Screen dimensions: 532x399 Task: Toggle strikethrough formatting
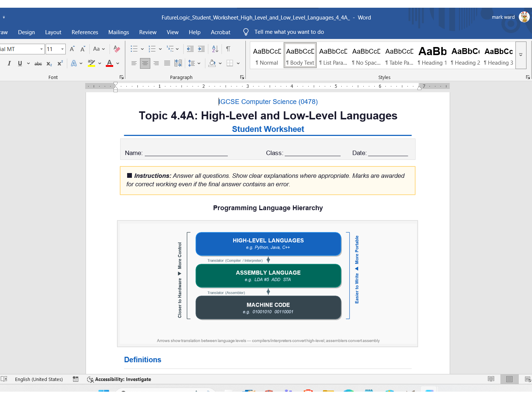click(x=38, y=64)
